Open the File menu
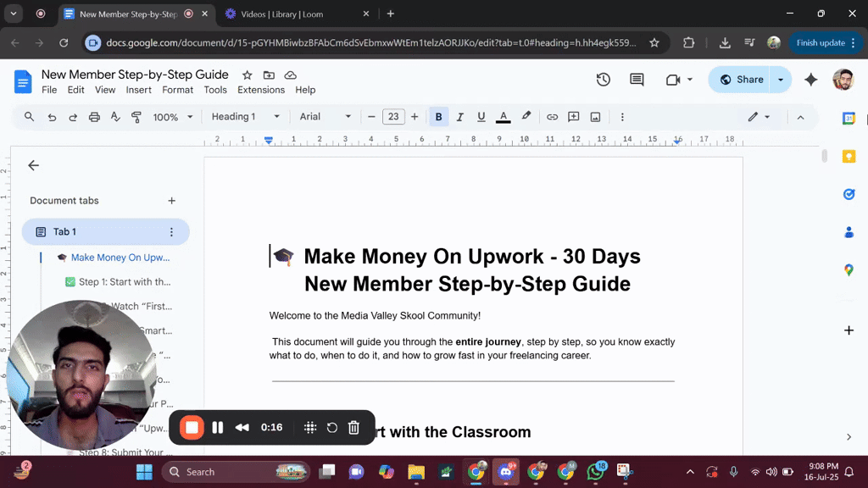868x488 pixels. pos(49,90)
